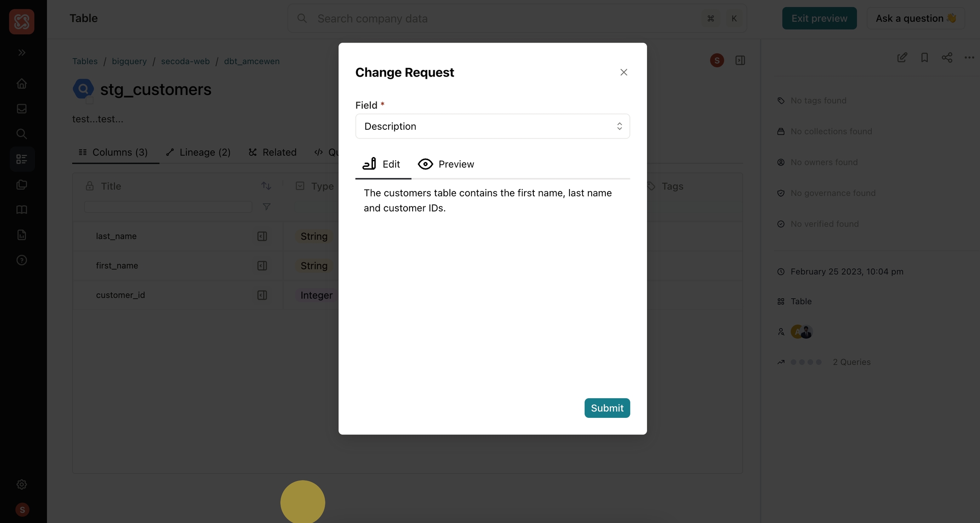Click the Secoda logo icon

22,21
